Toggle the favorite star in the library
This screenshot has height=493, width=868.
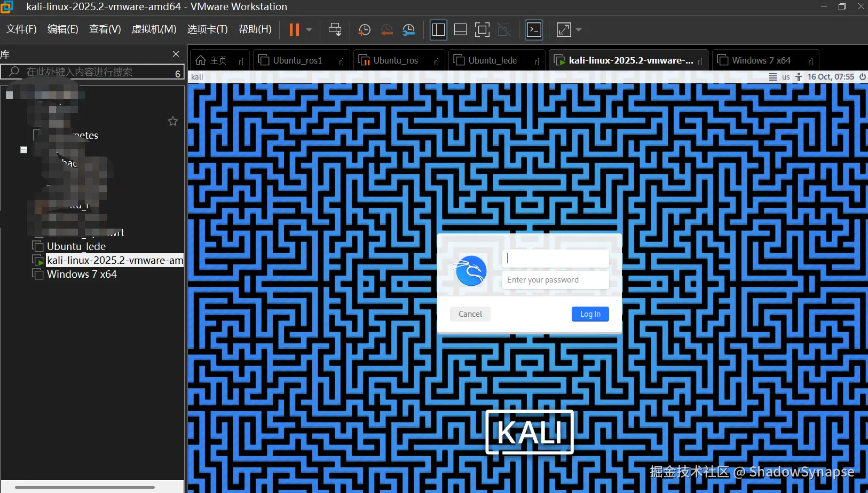click(x=173, y=121)
